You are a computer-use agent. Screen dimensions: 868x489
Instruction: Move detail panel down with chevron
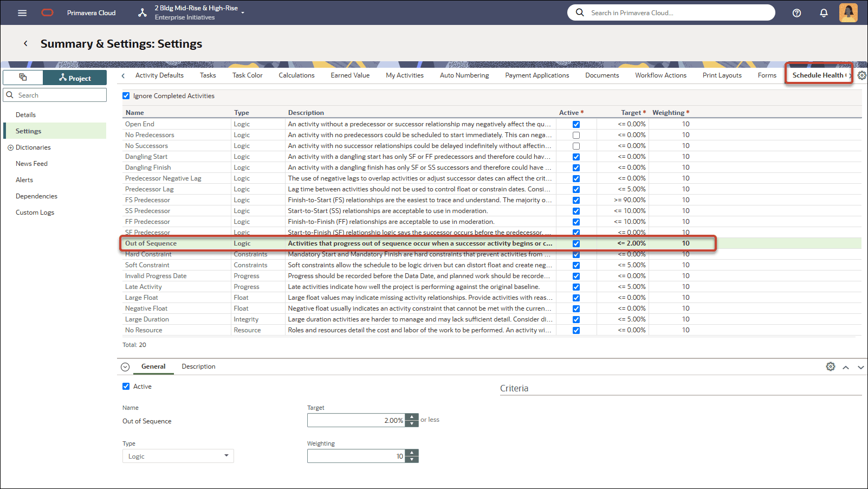click(861, 367)
